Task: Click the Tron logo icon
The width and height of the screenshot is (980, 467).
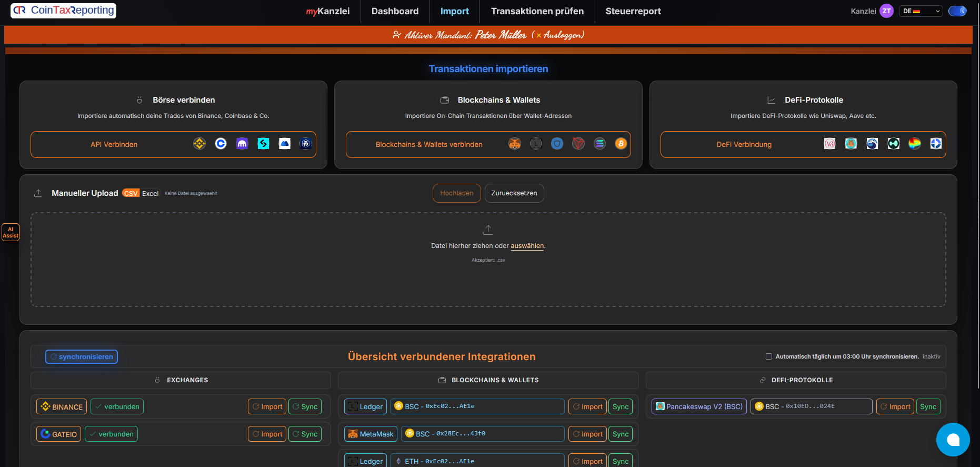Action: 578,144
